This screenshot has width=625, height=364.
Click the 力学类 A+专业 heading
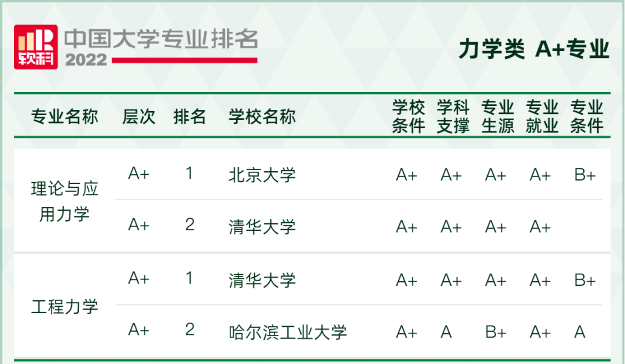point(534,49)
